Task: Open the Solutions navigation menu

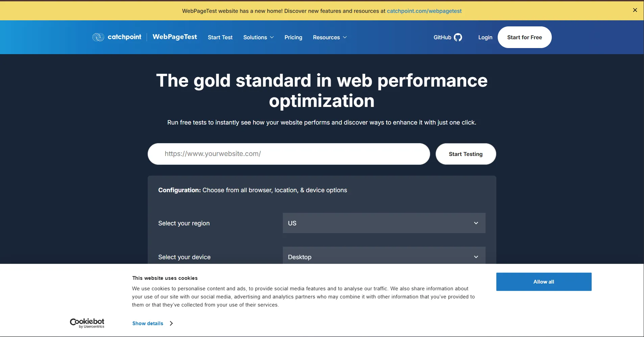Action: [x=255, y=37]
